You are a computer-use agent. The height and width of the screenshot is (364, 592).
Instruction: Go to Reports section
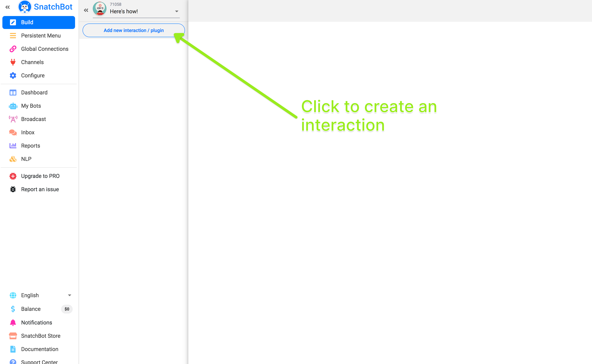[x=31, y=146]
